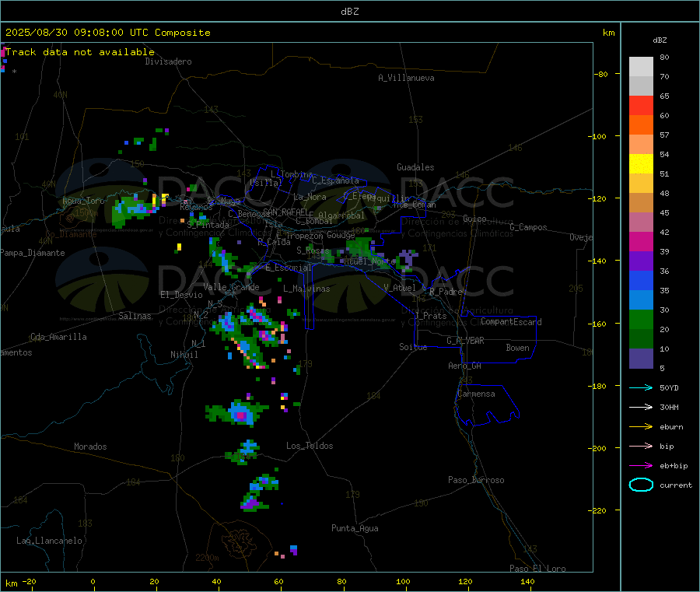Screen dimensions: 700x592
Task: Click the 50YD cyan arrow legend icon
Action: click(641, 387)
